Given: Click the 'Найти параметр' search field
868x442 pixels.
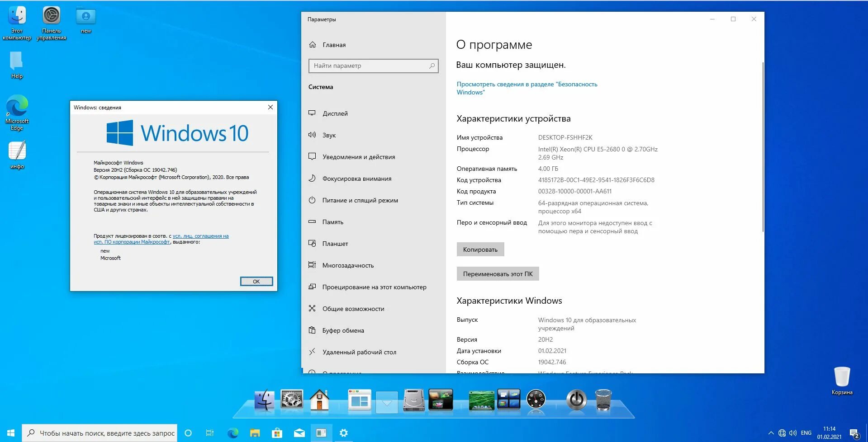Looking at the screenshot, I should pos(373,66).
